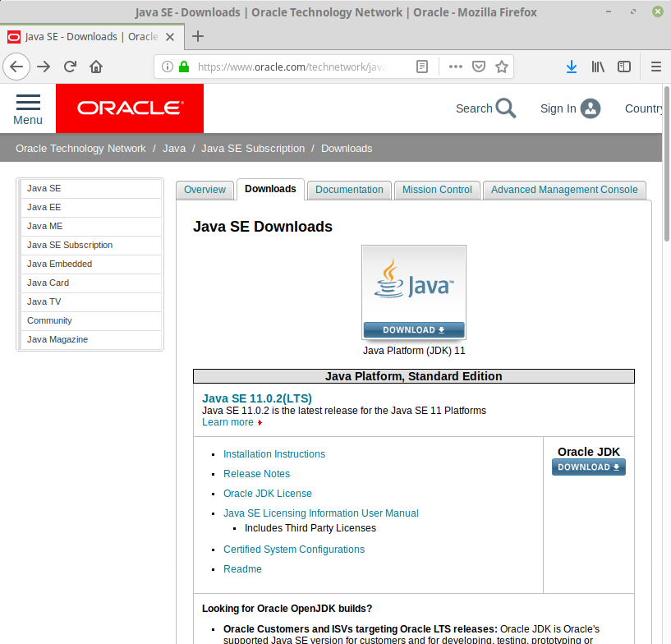Select Java SE in the sidebar
The width and height of the screenshot is (671, 644).
(x=90, y=188)
